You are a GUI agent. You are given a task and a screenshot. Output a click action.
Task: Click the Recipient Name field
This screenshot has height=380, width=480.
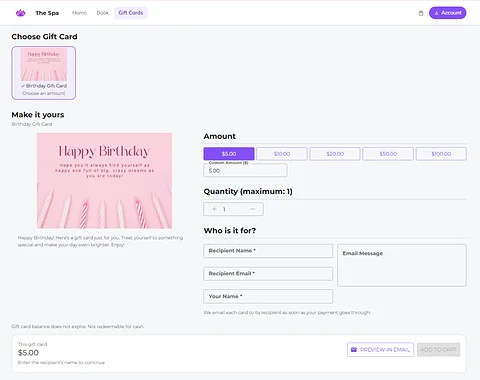point(268,251)
